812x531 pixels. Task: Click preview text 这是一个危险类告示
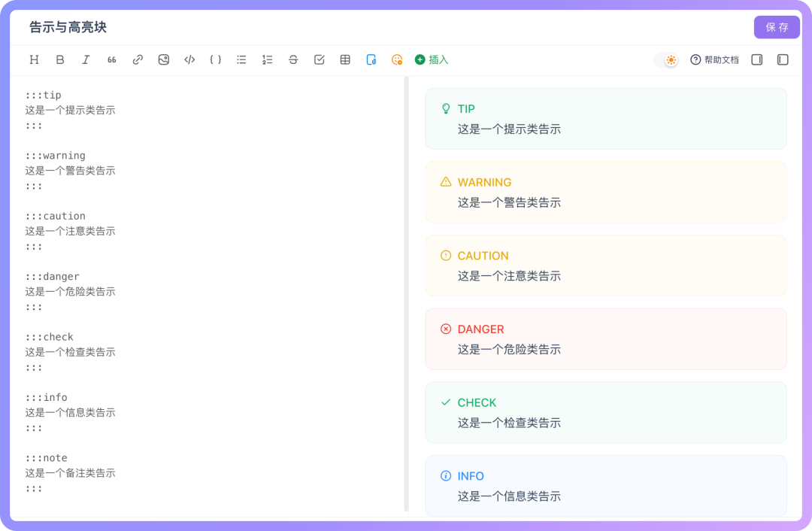[x=509, y=350]
